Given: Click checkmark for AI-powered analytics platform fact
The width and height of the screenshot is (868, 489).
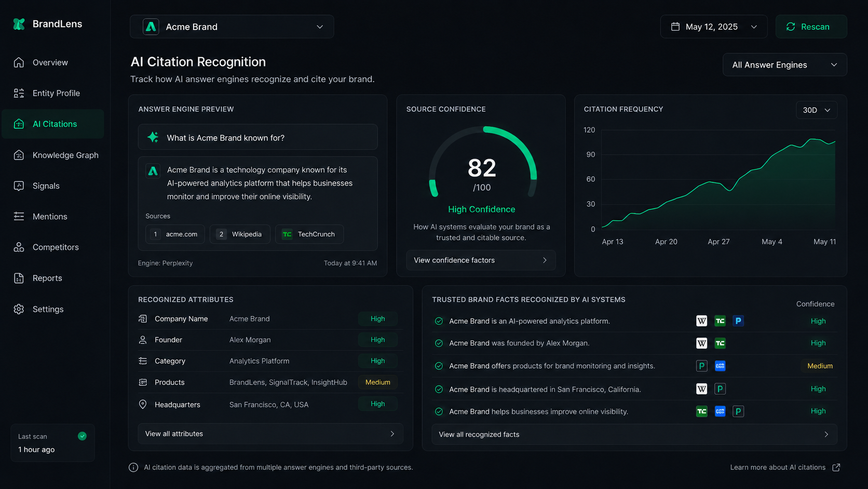Looking at the screenshot, I should (x=439, y=321).
